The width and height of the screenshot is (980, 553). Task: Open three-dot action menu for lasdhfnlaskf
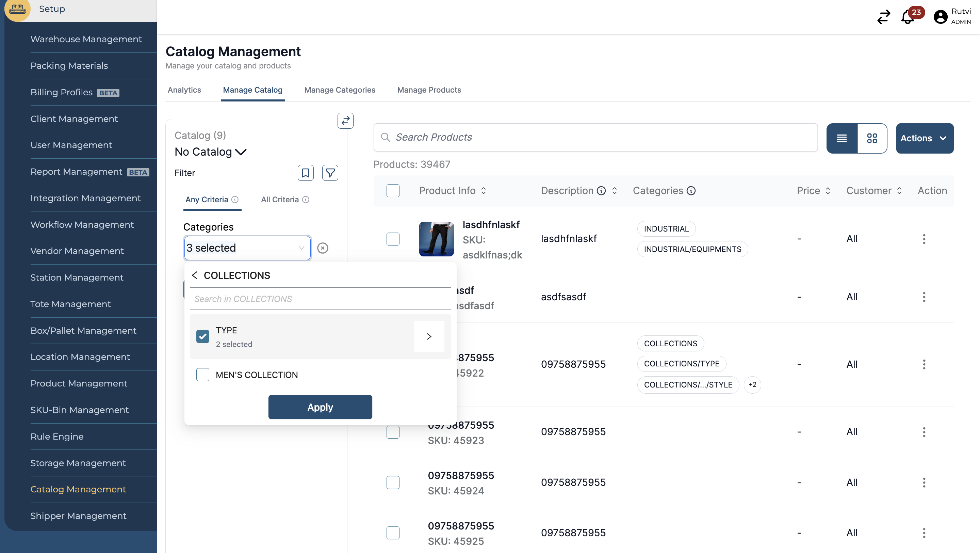tap(924, 239)
